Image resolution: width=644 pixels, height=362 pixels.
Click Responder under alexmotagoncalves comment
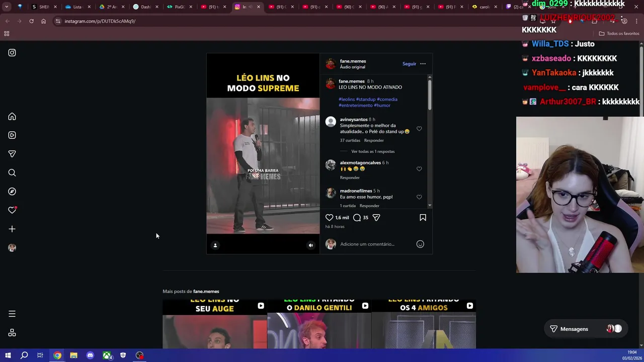[x=350, y=177]
